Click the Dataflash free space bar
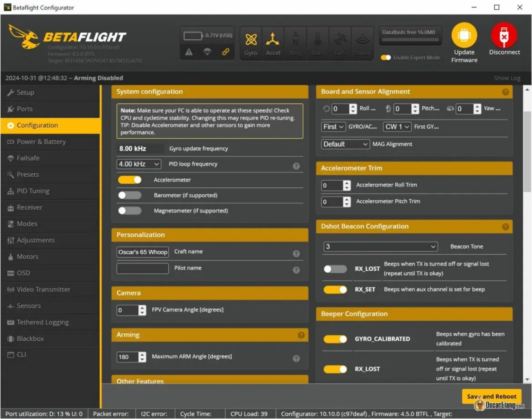Viewport: 532px width, 419px height. click(x=410, y=40)
